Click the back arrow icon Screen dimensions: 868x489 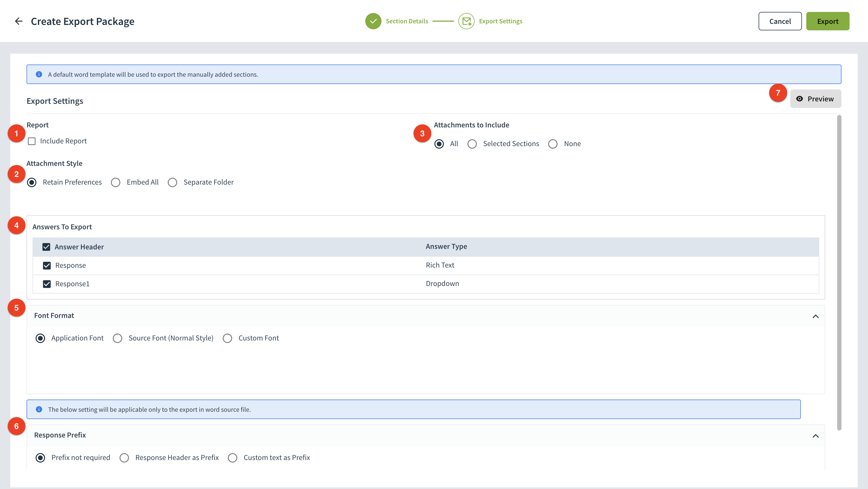(18, 21)
